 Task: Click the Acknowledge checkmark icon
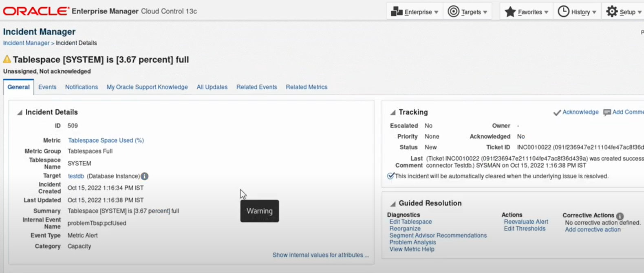pos(557,112)
